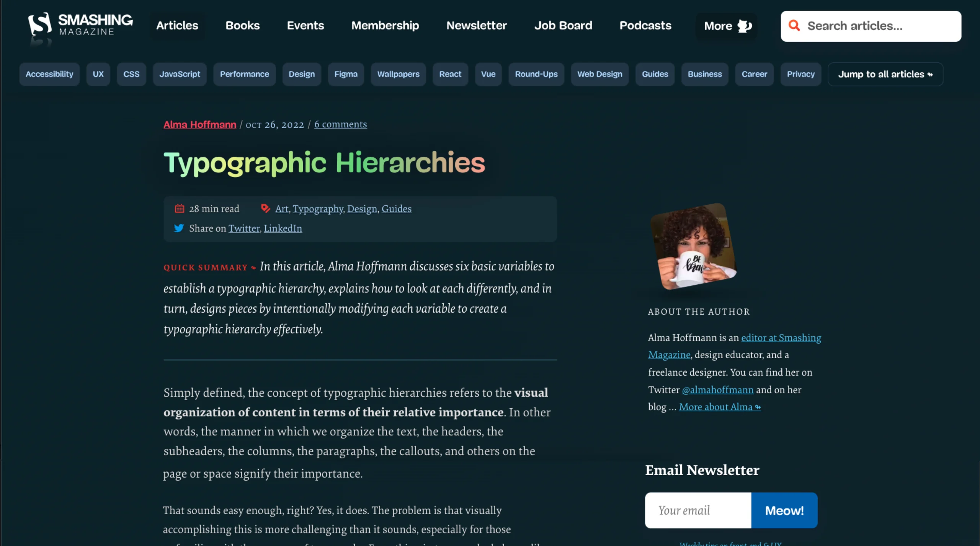Click the red tag icon before Art
980x546 pixels.
pos(265,209)
